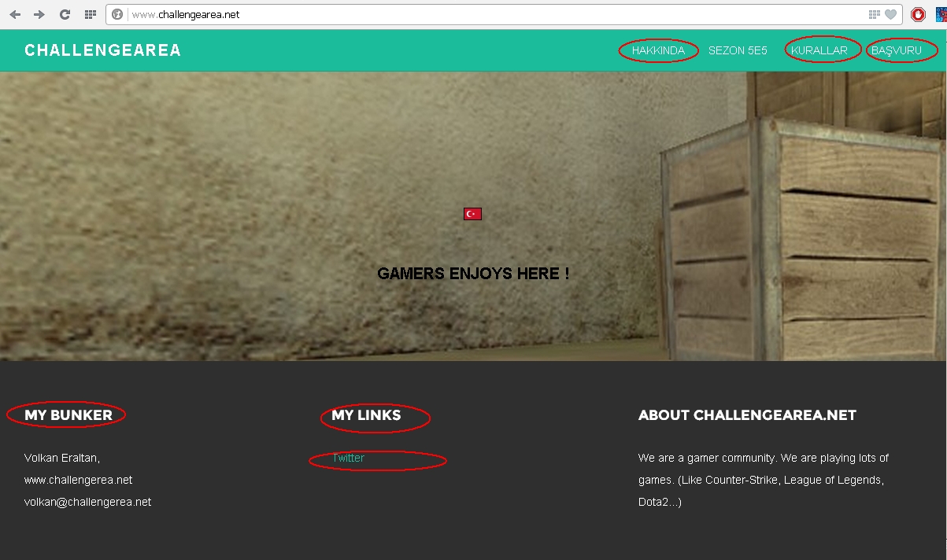Bookmark page with the heart icon
Viewport: 947px width, 560px height.
[x=890, y=14]
